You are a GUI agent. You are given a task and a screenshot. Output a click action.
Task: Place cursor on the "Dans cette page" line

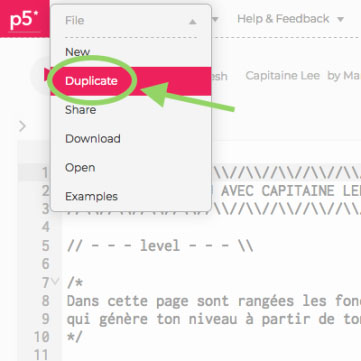coord(214,301)
